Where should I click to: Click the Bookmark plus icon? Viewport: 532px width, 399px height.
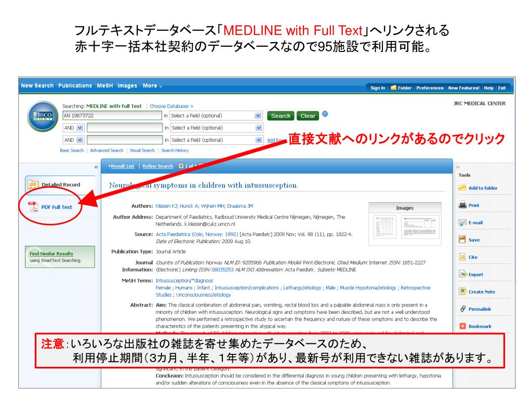click(x=462, y=326)
